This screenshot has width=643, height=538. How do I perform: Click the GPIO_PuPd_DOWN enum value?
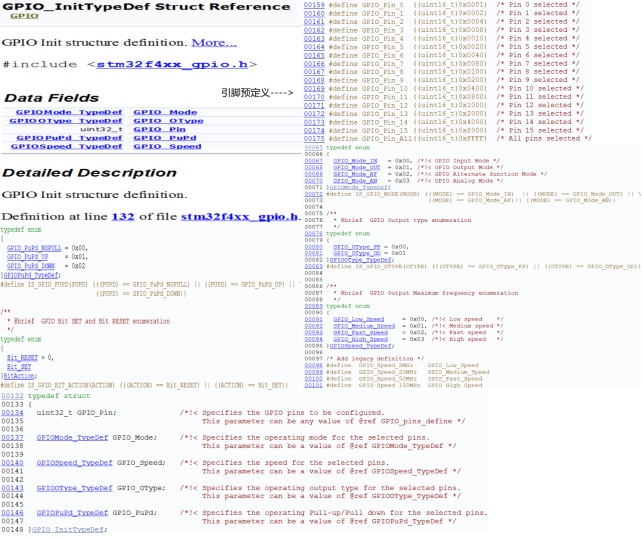[31, 266]
